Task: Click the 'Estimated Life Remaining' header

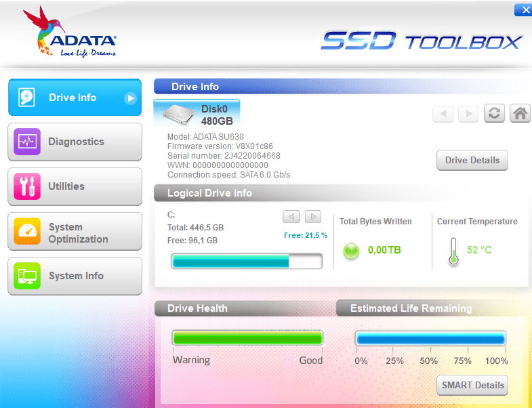Action: (411, 308)
